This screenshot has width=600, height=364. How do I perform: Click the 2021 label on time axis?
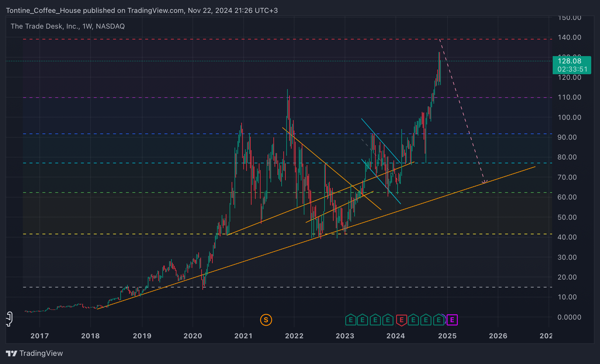coord(243,336)
